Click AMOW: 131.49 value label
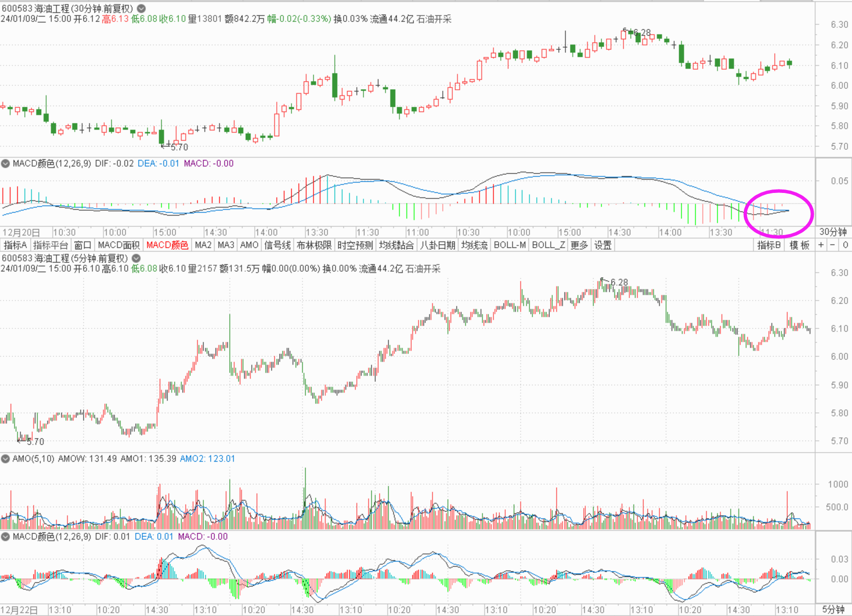 [87, 459]
